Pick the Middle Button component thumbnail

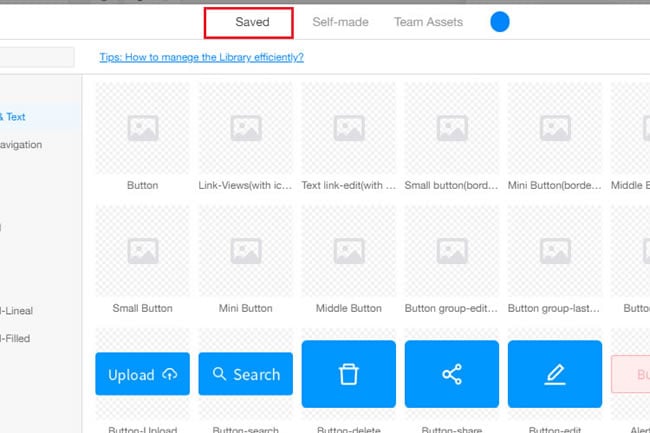pos(349,251)
